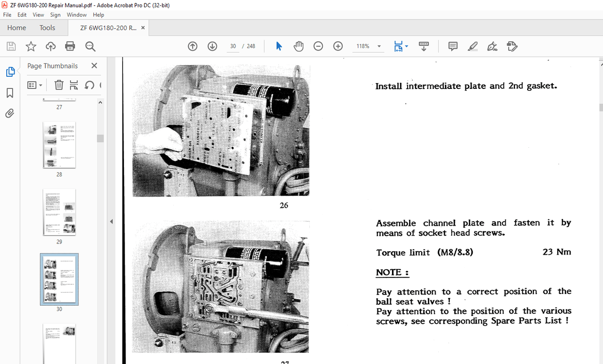This screenshot has height=364, width=603.
Task: Toggle the Hand tool
Action: [x=299, y=46]
